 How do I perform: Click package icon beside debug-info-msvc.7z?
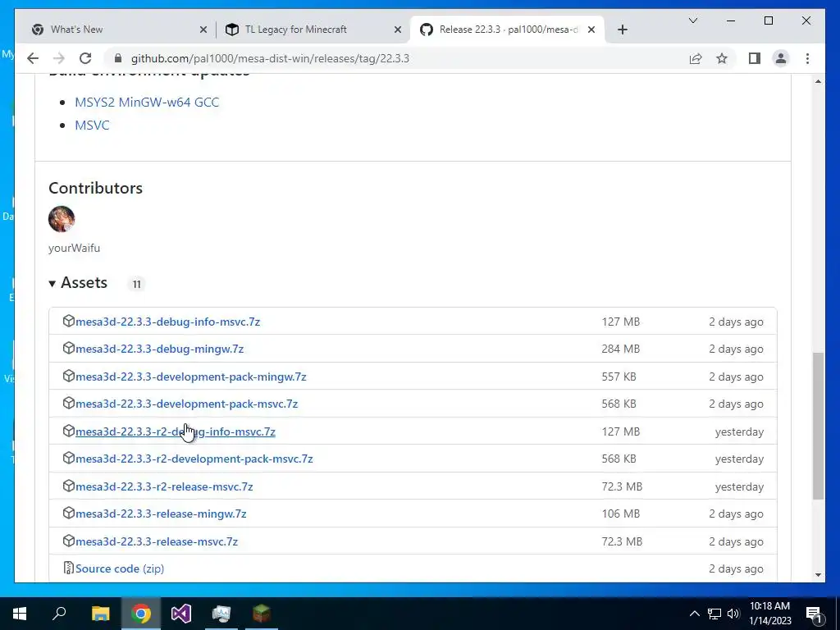69,321
